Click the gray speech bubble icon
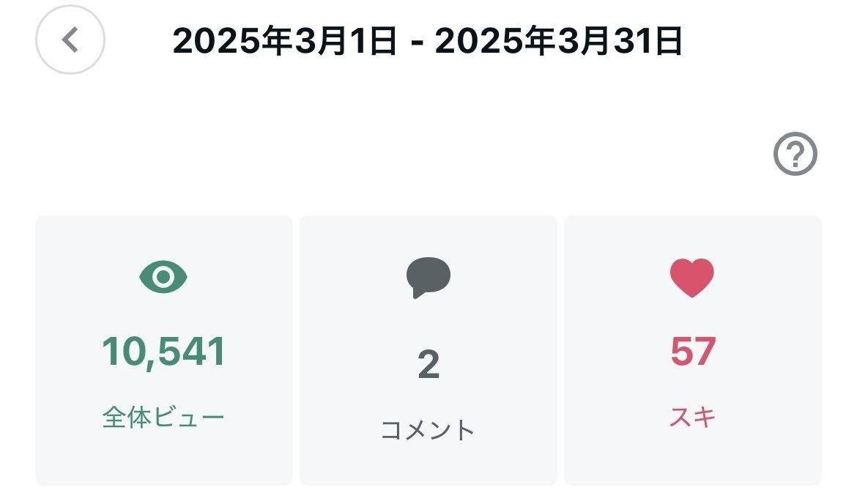This screenshot has height=504, width=857. 428,278
